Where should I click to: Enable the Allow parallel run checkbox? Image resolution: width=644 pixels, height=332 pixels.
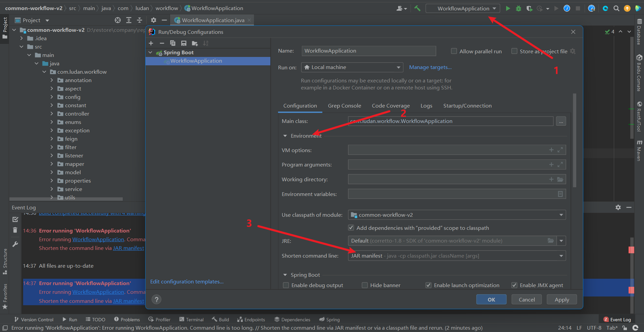click(x=454, y=51)
